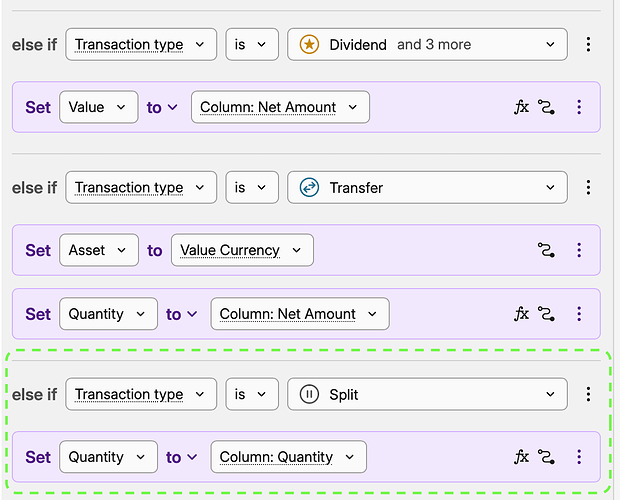Click the branch condition icon in Set Value row
This screenshot has height=500, width=620.
coord(546,107)
